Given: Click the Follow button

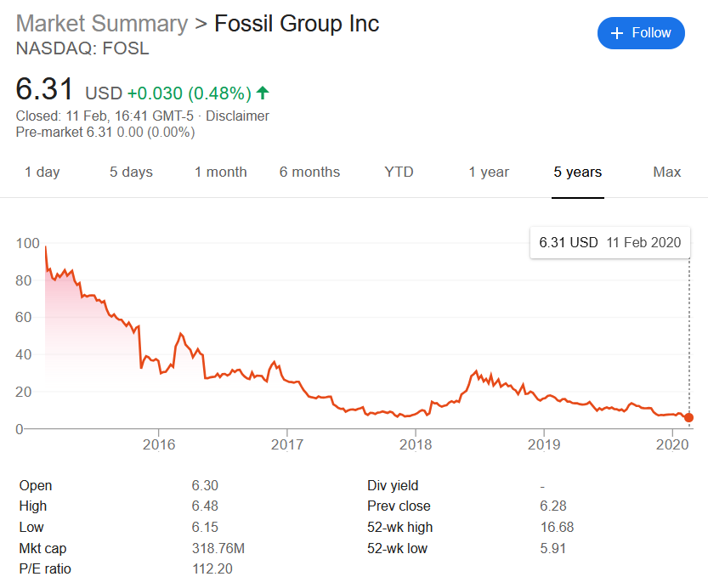Looking at the screenshot, I should click(641, 33).
